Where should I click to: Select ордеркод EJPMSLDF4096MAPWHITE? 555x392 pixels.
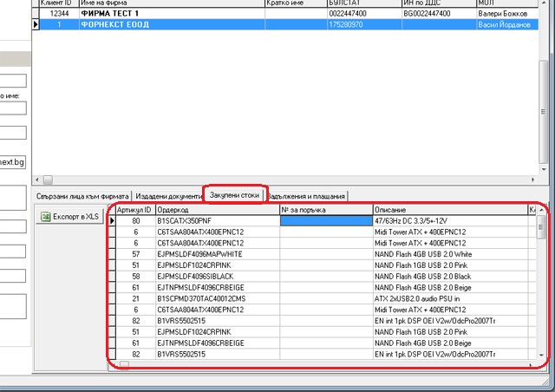(218, 254)
